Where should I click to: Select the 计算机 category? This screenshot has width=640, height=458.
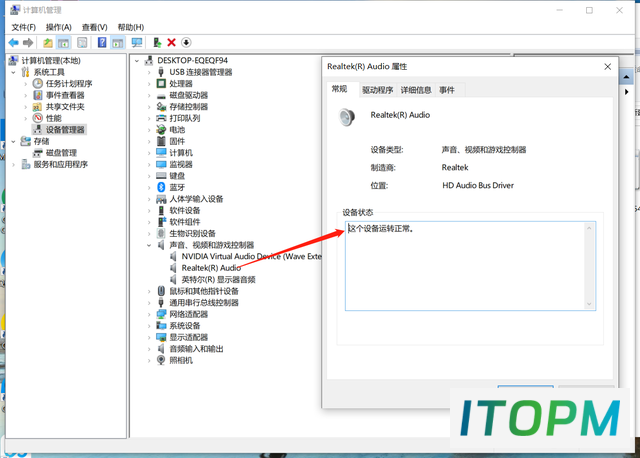click(181, 153)
